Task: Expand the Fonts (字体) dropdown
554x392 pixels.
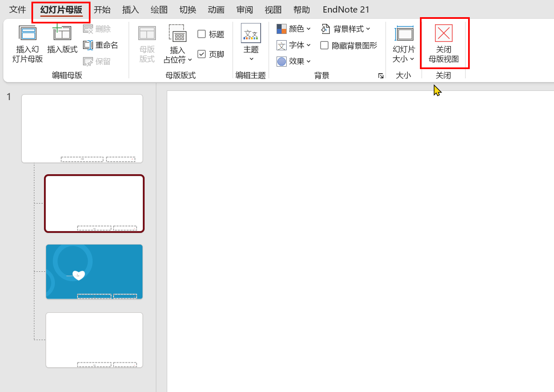Action: coord(294,45)
